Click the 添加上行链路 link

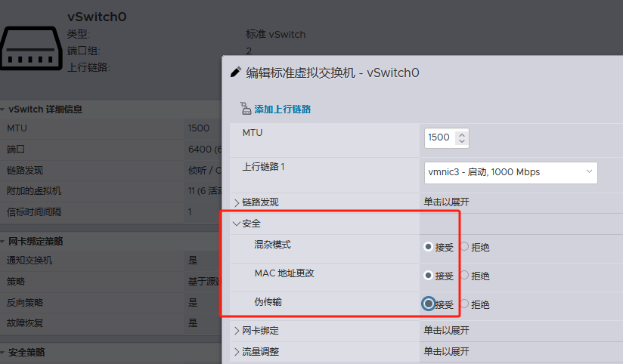283,110
